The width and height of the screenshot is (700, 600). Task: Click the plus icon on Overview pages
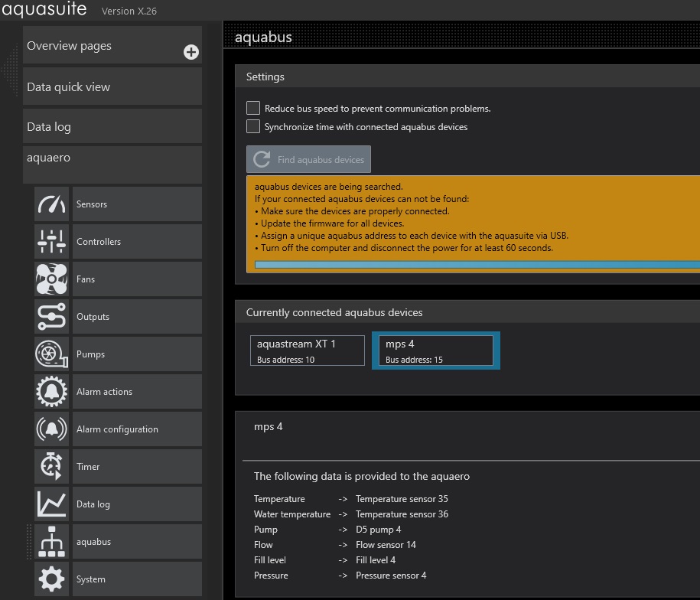[190, 52]
